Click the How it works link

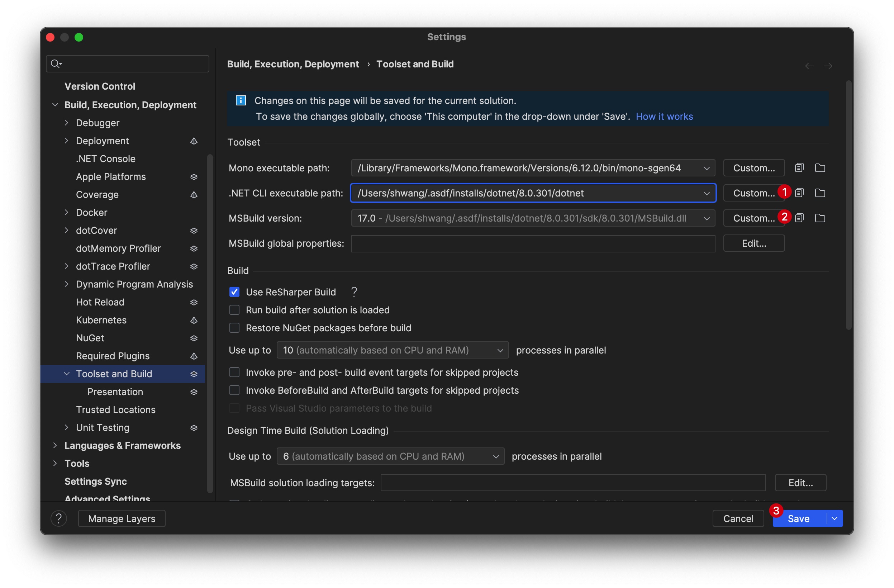pyautogui.click(x=664, y=117)
